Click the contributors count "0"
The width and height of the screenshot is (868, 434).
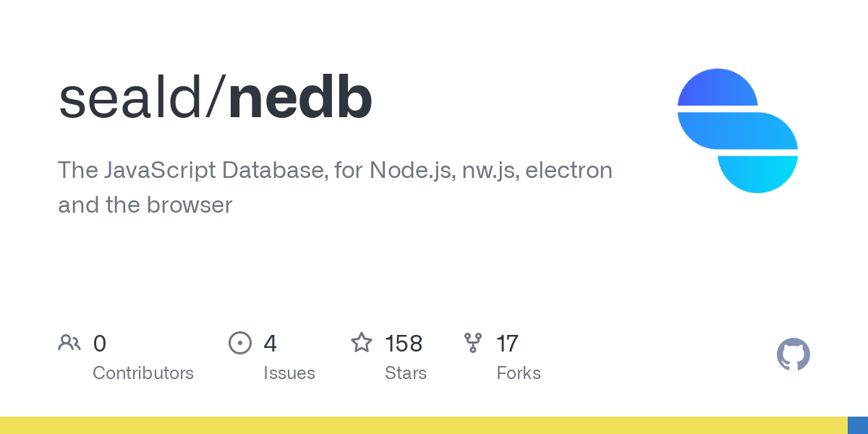100,344
